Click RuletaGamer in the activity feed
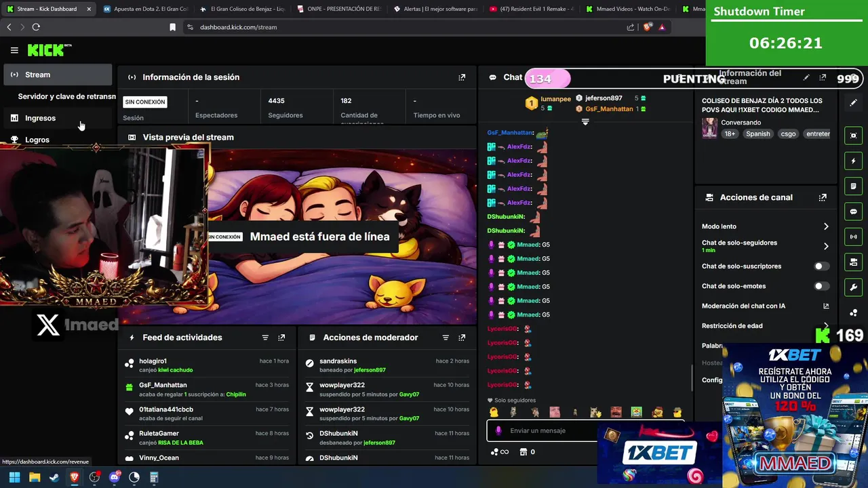The width and height of the screenshot is (868, 488). 159,433
